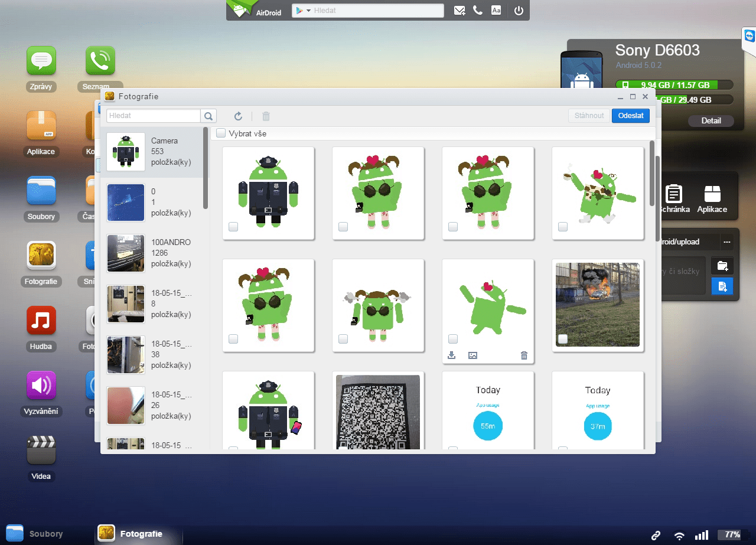756x545 pixels.
Task: Open the Vyzvánění ringtones desktop icon
Action: 41,386
